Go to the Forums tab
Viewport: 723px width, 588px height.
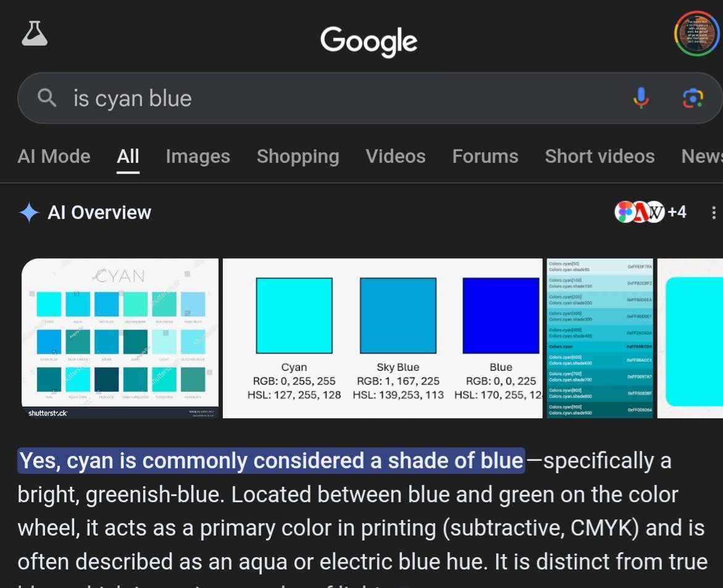(x=485, y=157)
